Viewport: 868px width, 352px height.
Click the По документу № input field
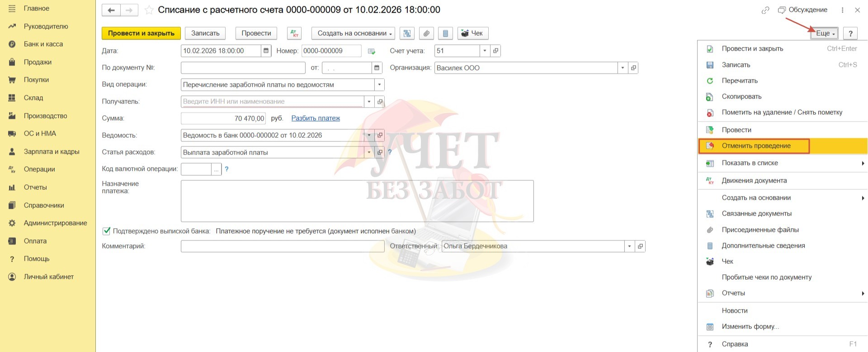[x=243, y=68]
